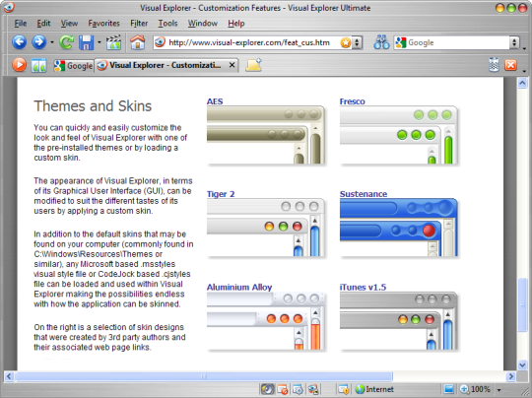
Task: Click the window shield security icon in status bar
Action: point(344,389)
